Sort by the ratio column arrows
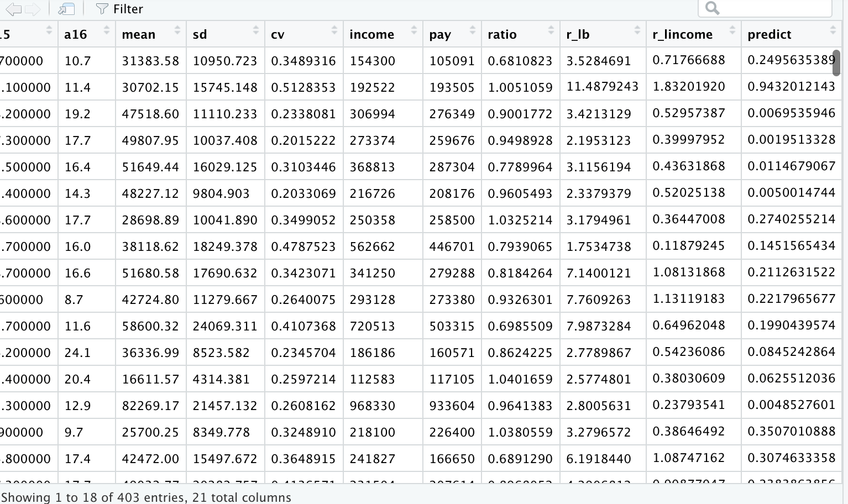Viewport: 848px width, 504px height. (551, 30)
